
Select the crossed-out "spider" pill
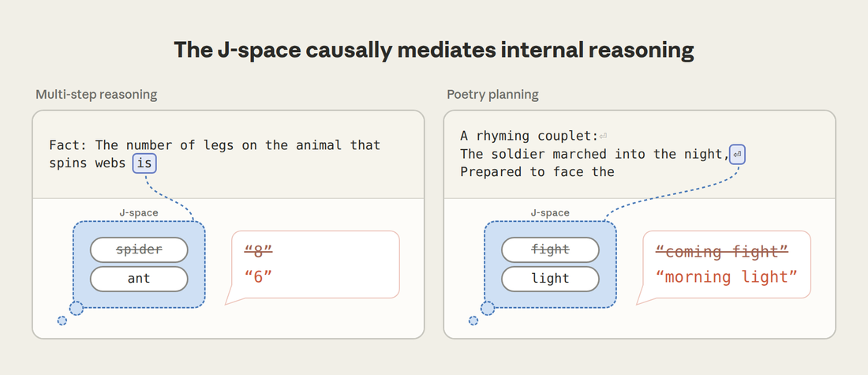pos(139,249)
